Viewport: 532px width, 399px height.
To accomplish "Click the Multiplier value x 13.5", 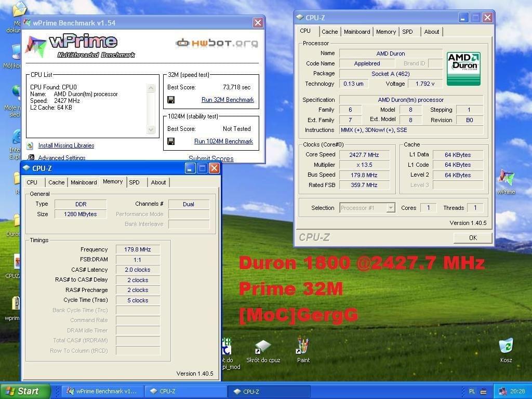I will (364, 165).
